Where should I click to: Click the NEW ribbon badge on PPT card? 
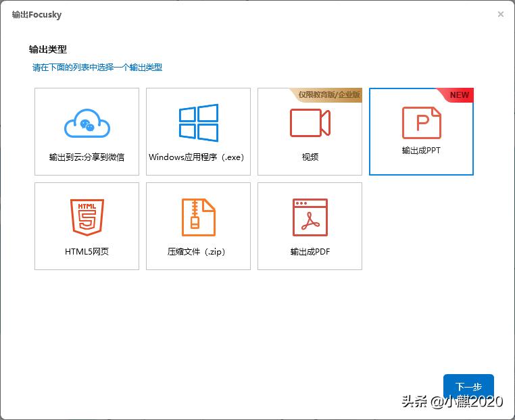tap(456, 95)
